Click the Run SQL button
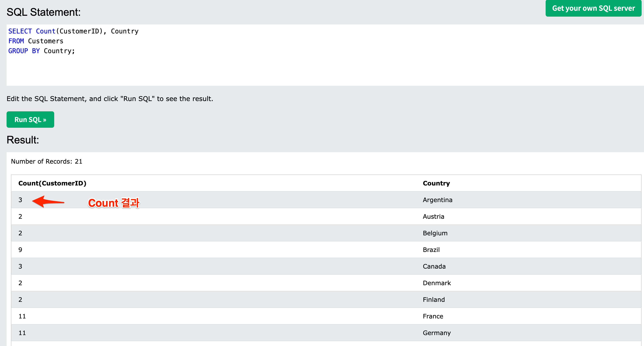The image size is (644, 346). (30, 120)
